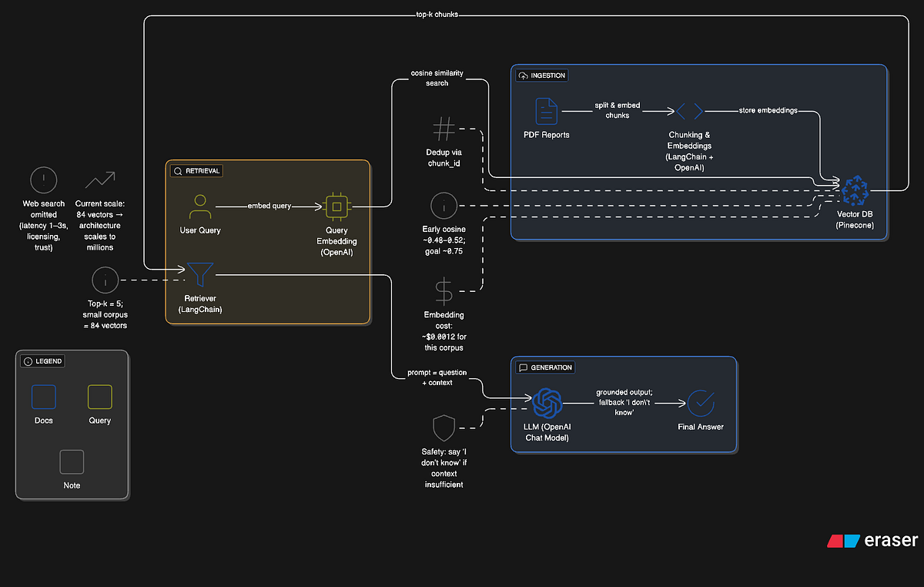Click the 'Dedup via chunk_id' note text
This screenshot has width=924, height=587.
pyautogui.click(x=444, y=157)
